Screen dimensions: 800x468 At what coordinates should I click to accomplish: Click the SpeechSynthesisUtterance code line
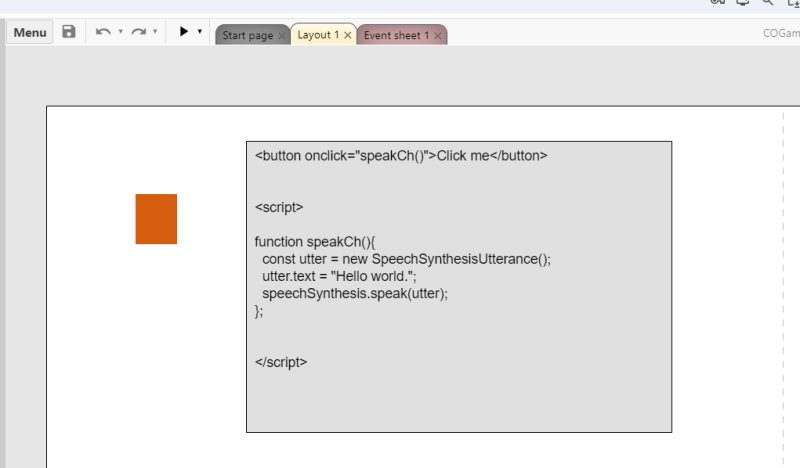pos(407,259)
